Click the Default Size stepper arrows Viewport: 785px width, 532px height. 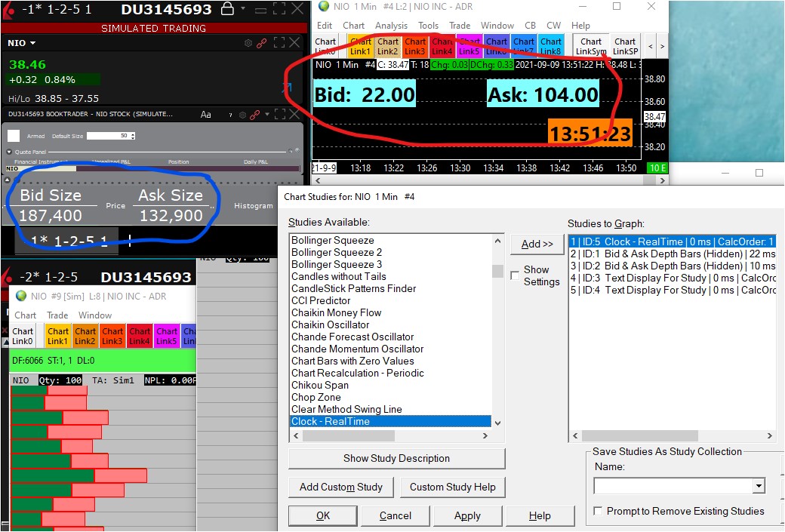point(133,136)
